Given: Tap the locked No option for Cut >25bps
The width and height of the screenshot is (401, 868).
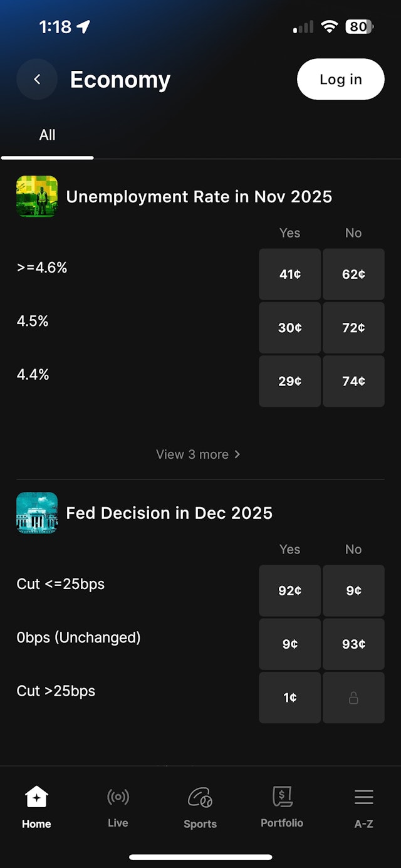Looking at the screenshot, I should [x=353, y=698].
